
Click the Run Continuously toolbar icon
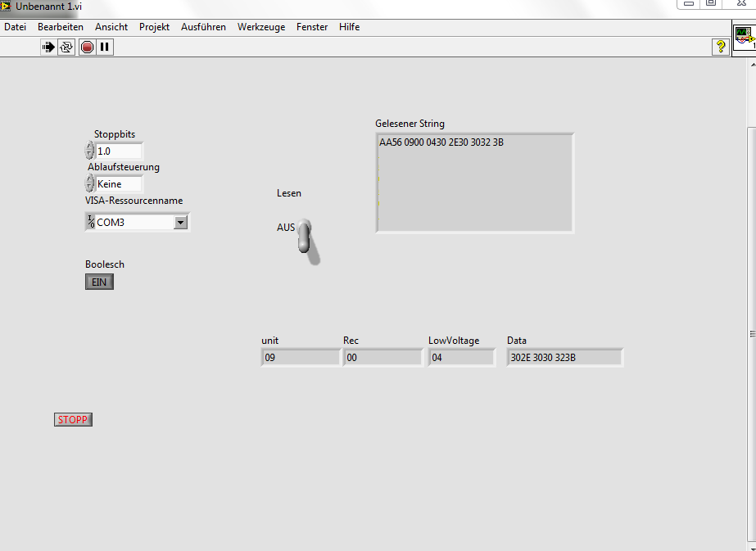66,47
